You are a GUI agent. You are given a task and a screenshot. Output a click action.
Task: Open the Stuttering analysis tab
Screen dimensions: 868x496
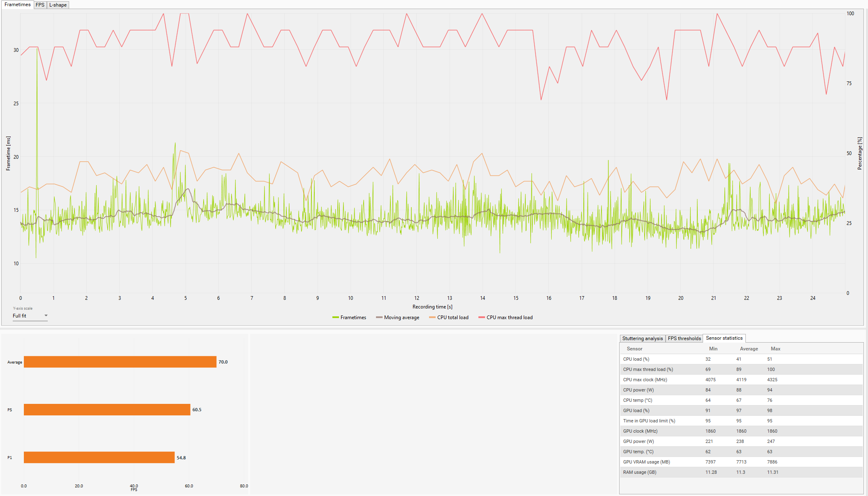[x=642, y=338]
